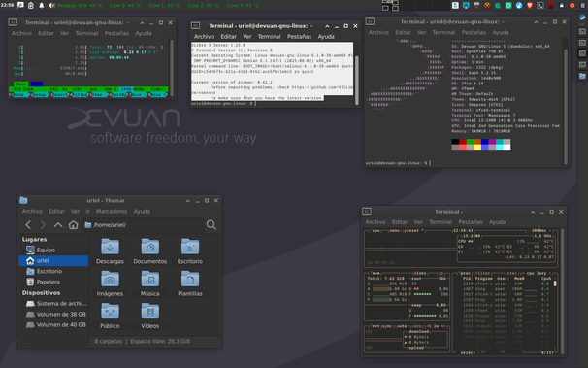
Task: Open the Vídeos folder icon
Action: point(150,312)
